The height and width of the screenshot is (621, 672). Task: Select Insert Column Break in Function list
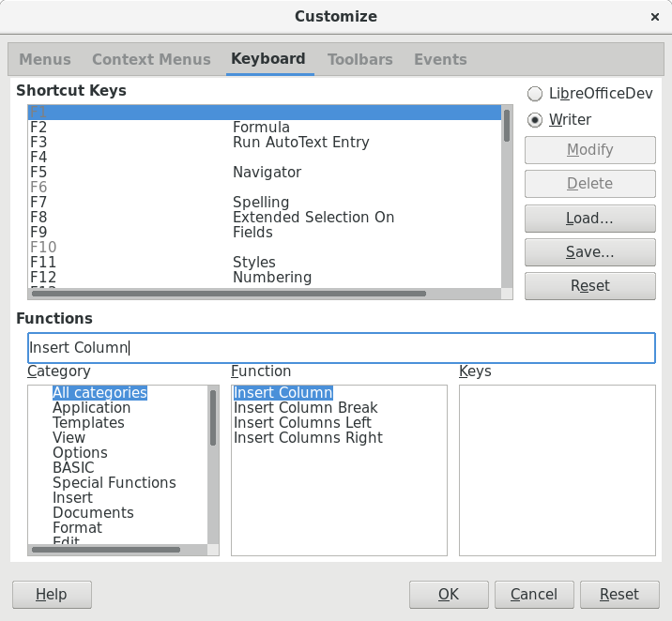click(306, 408)
